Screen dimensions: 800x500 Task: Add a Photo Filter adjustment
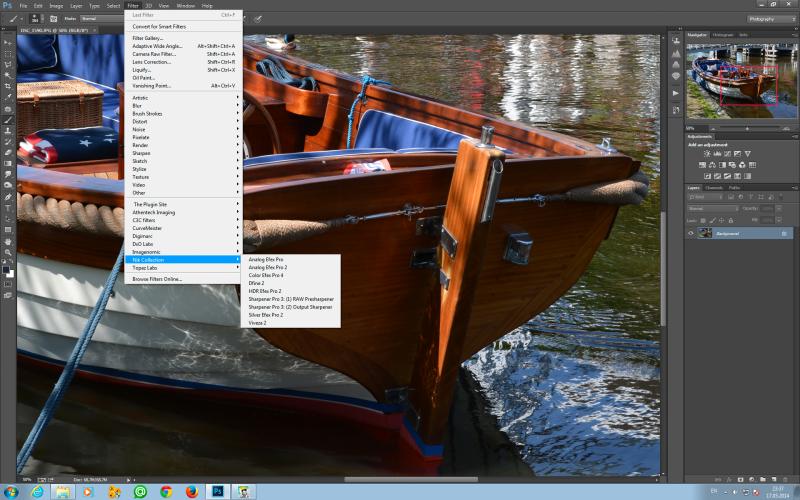point(732,165)
